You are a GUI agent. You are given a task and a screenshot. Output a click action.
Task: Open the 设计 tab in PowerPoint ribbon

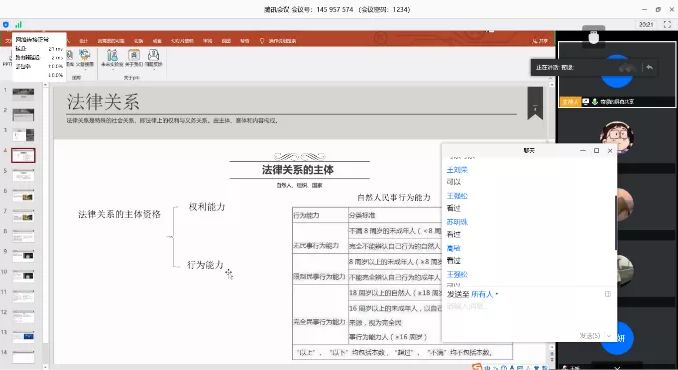[83, 41]
